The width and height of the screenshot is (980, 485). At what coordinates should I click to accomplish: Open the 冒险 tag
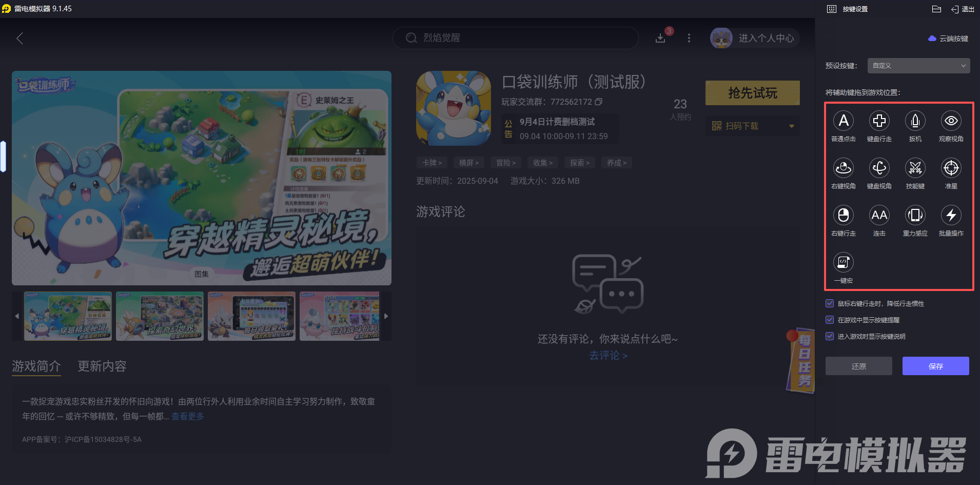pos(506,163)
